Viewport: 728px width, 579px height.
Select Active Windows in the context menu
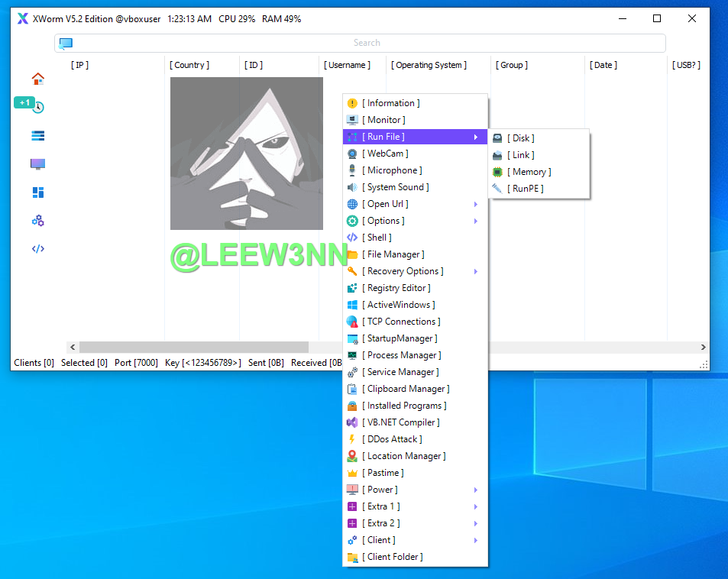[400, 305]
